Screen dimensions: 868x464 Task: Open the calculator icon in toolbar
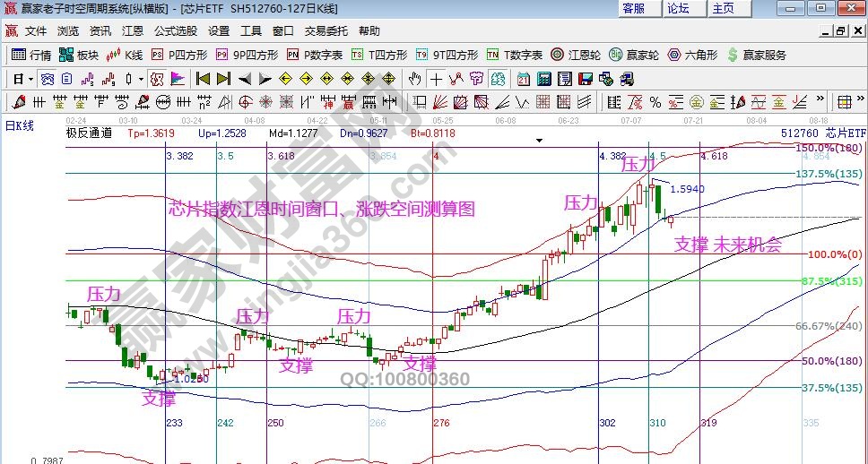point(543,79)
